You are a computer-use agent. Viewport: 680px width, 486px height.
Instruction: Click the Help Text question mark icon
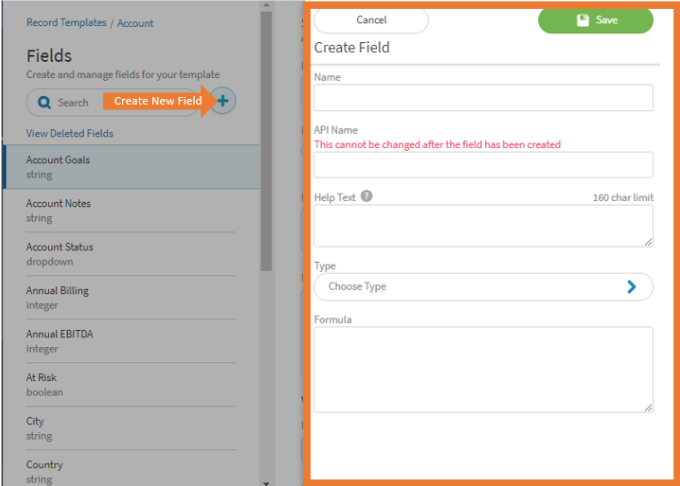tap(366, 196)
